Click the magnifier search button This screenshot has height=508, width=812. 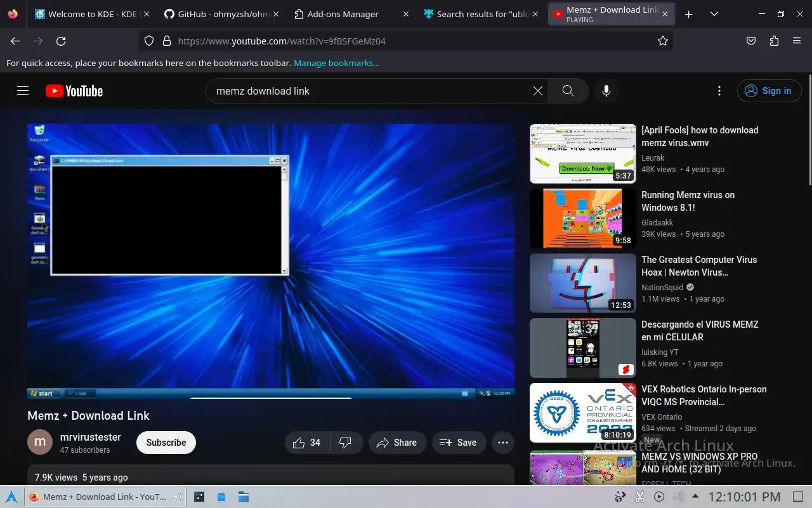(568, 91)
